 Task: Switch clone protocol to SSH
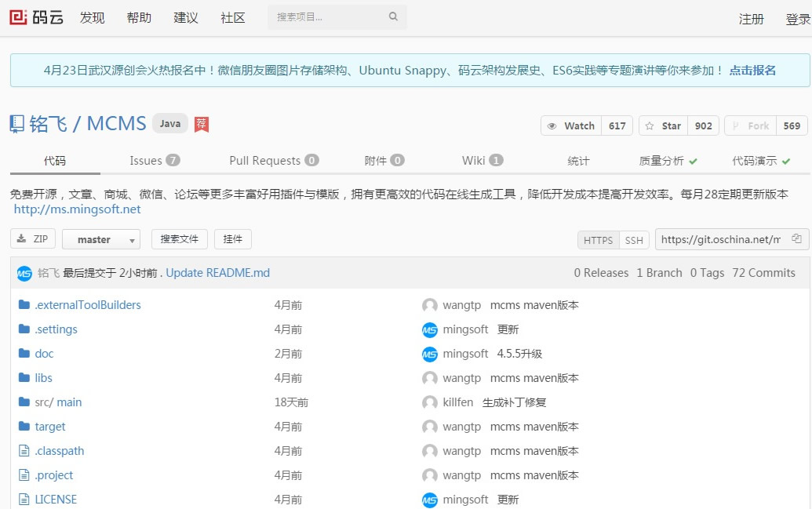(633, 240)
